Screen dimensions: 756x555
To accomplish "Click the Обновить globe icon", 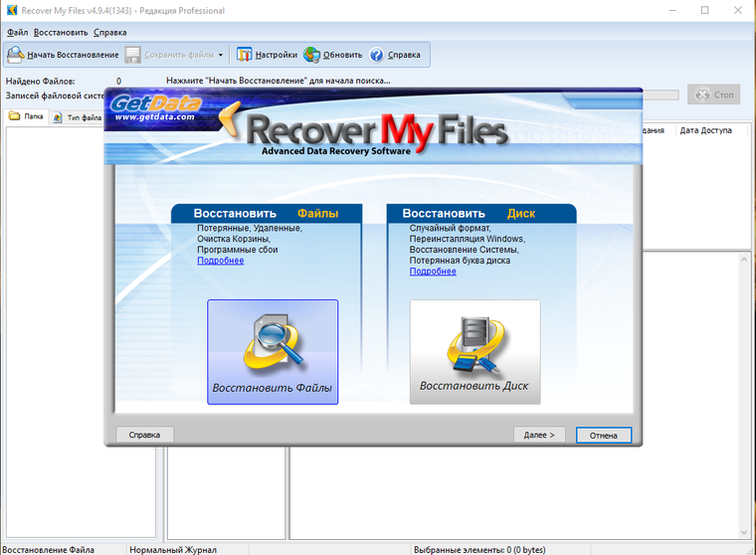I will click(311, 55).
